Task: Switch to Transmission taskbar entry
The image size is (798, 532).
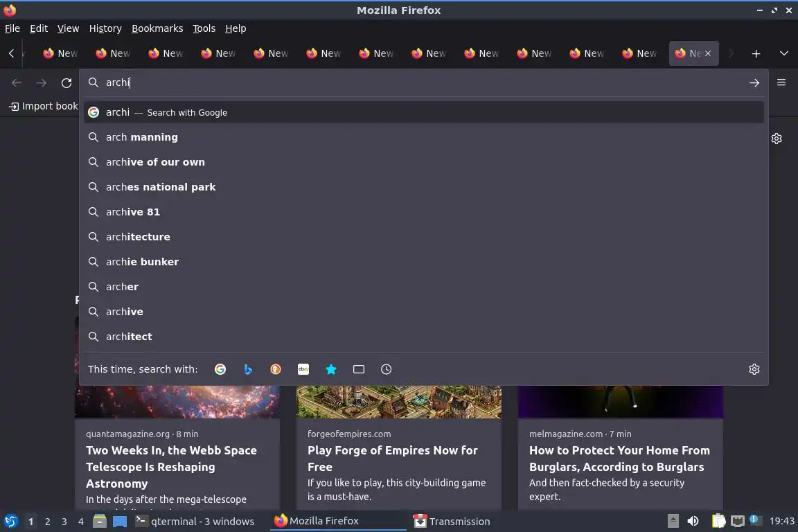Action: (452, 522)
